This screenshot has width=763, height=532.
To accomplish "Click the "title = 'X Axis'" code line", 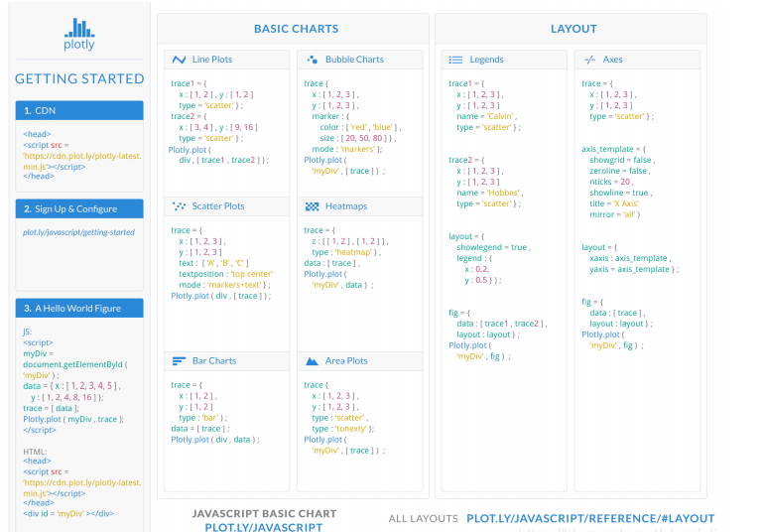I will click(614, 203).
